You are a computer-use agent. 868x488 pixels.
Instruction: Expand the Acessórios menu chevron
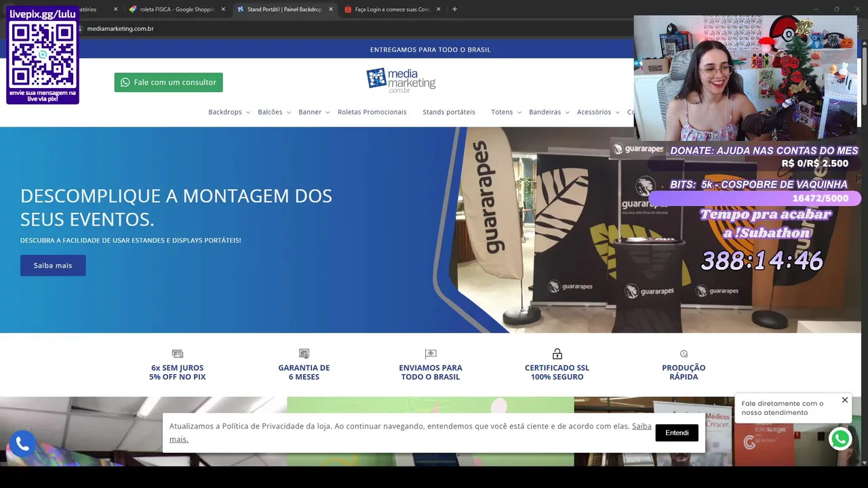point(617,113)
